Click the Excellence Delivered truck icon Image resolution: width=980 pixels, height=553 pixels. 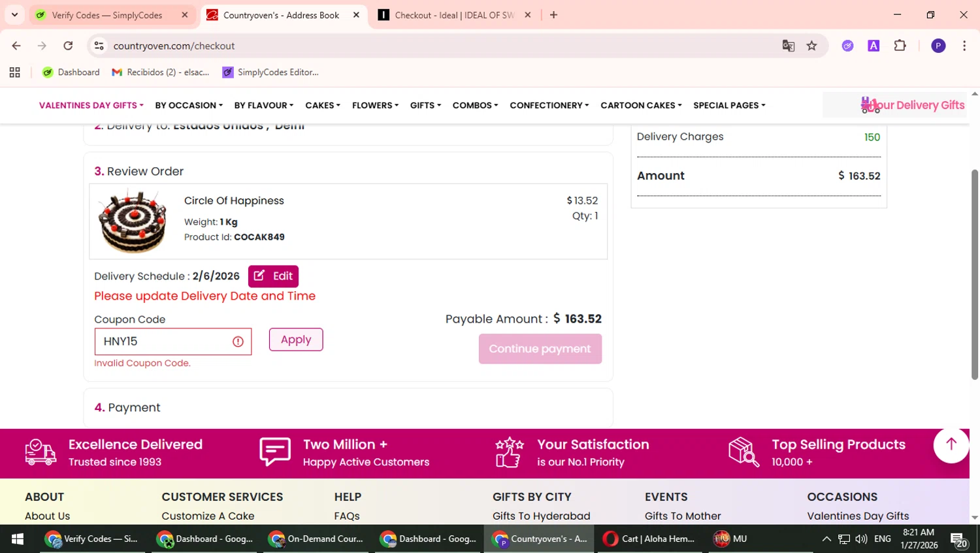pyautogui.click(x=41, y=452)
